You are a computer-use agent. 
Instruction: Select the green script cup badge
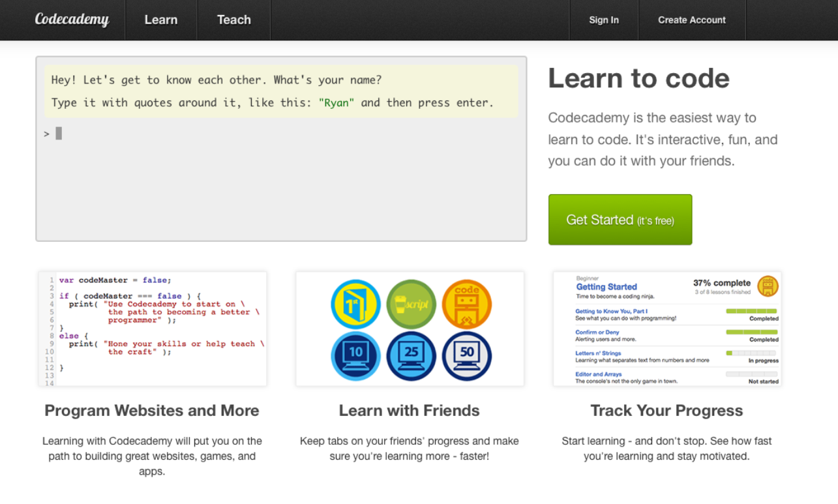point(411,304)
